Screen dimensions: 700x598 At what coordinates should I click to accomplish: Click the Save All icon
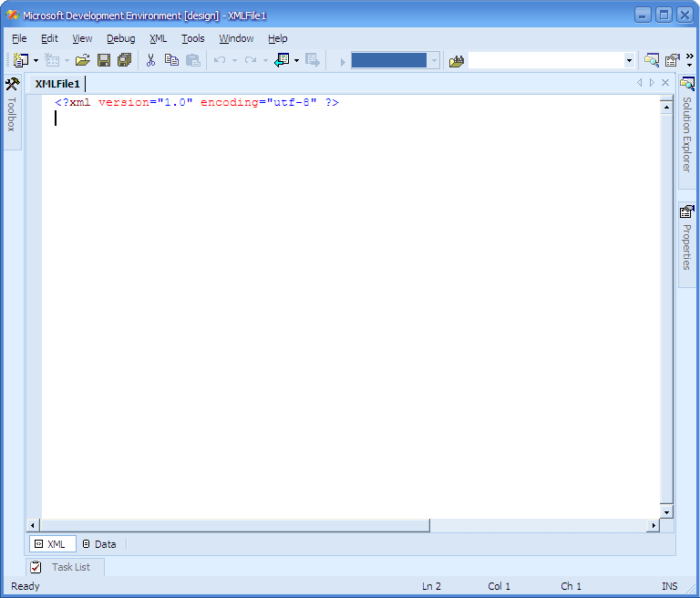124,60
